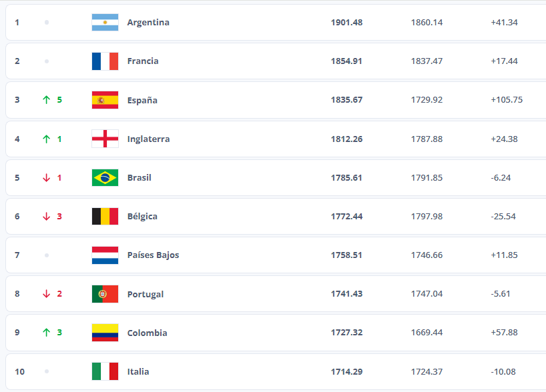Click Italia's points change -10.08
This screenshot has width=546, height=392.
[x=503, y=371]
